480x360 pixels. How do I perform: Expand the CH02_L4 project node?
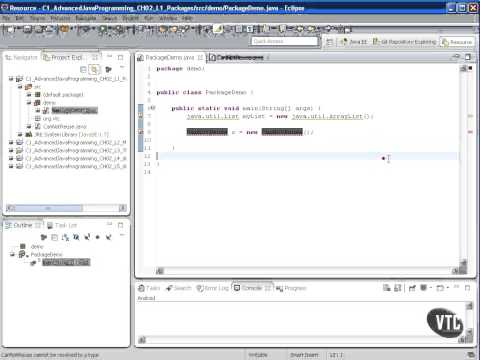point(11,158)
